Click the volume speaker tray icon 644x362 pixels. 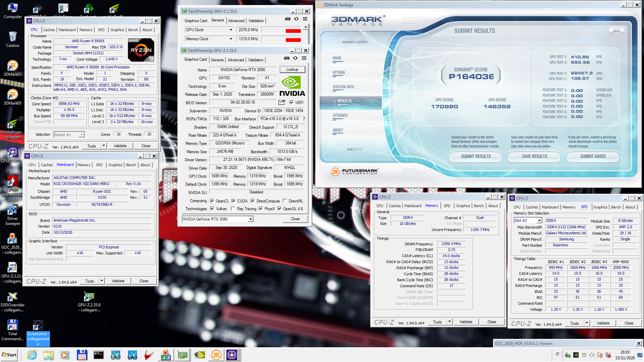coord(592,355)
